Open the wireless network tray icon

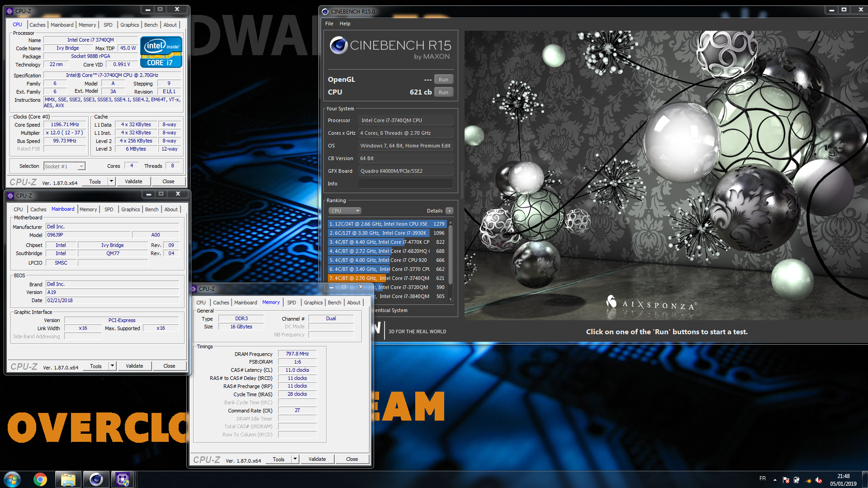coord(808,480)
